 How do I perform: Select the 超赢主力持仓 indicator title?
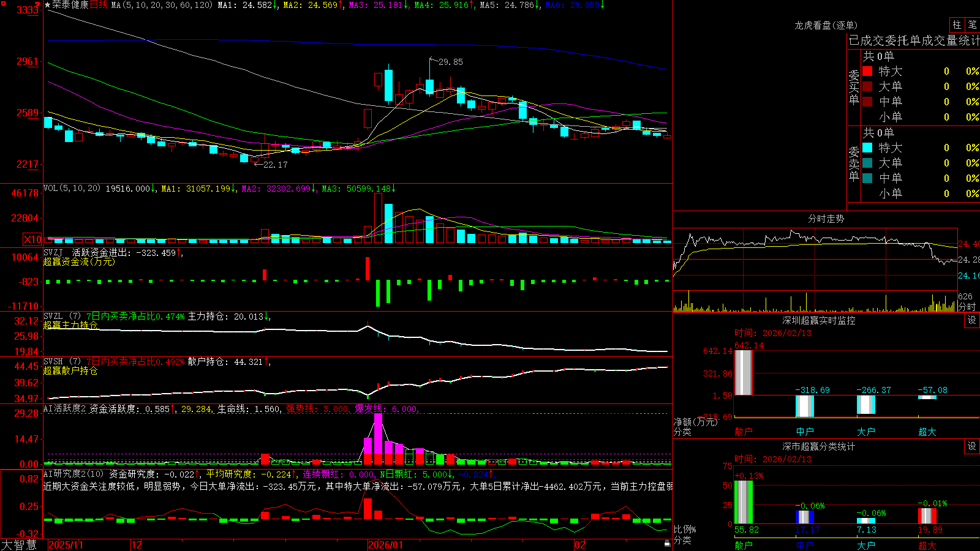point(70,325)
